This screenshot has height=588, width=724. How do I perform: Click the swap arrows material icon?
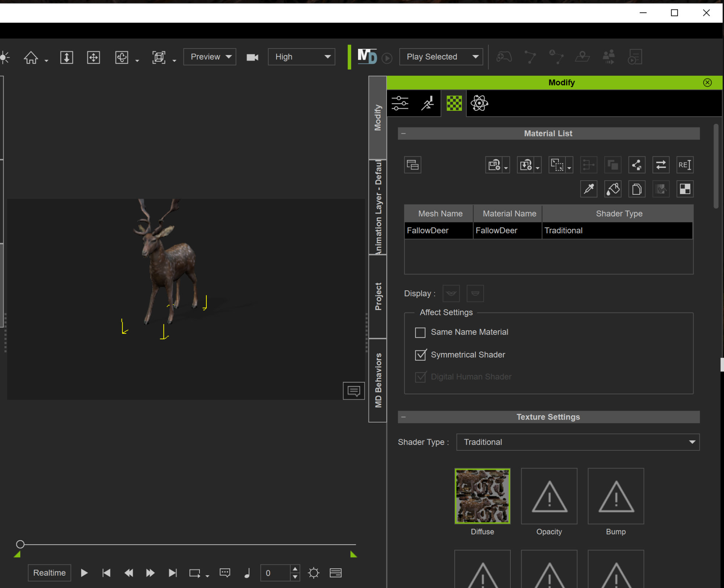661,165
